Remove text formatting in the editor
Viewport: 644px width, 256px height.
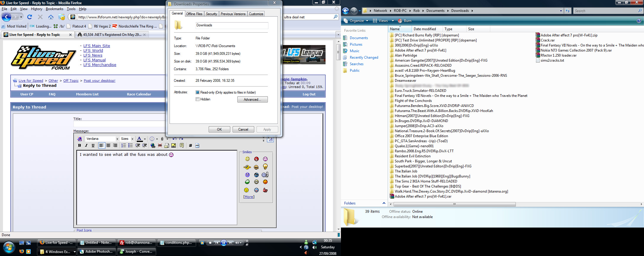pyautogui.click(x=79, y=139)
